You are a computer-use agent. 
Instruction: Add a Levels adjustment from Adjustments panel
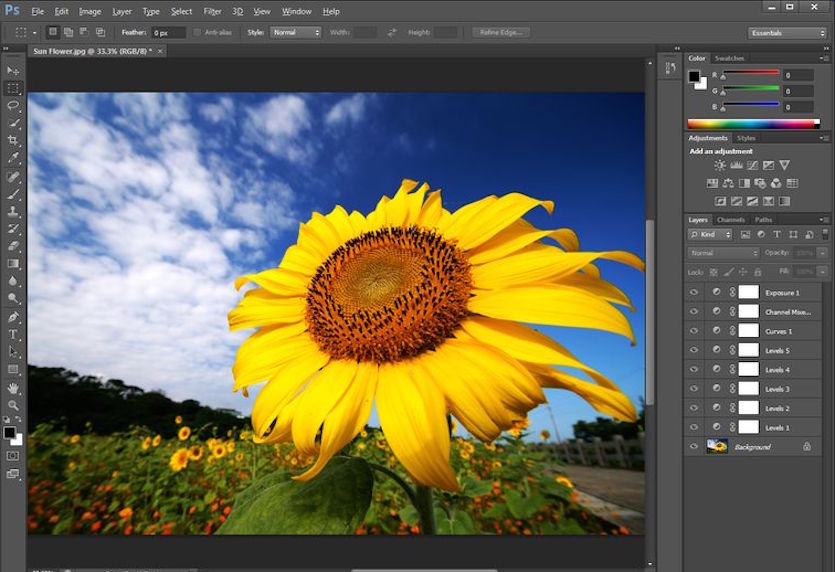[x=736, y=165]
